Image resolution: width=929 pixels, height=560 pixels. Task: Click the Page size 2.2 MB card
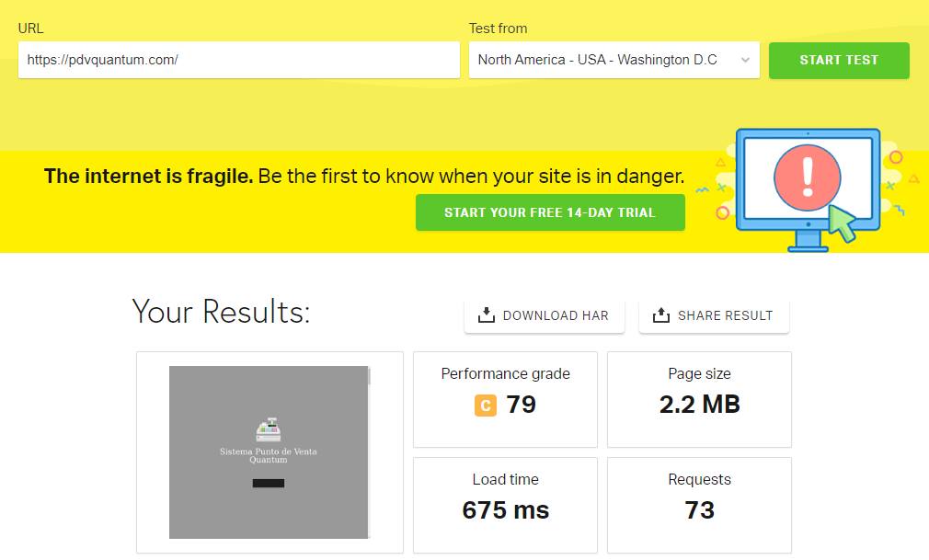(699, 399)
